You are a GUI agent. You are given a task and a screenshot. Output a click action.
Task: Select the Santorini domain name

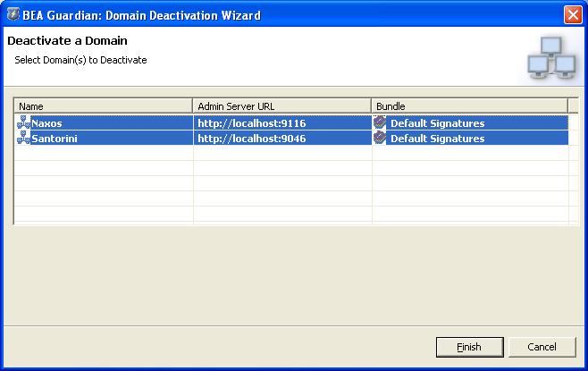point(55,139)
